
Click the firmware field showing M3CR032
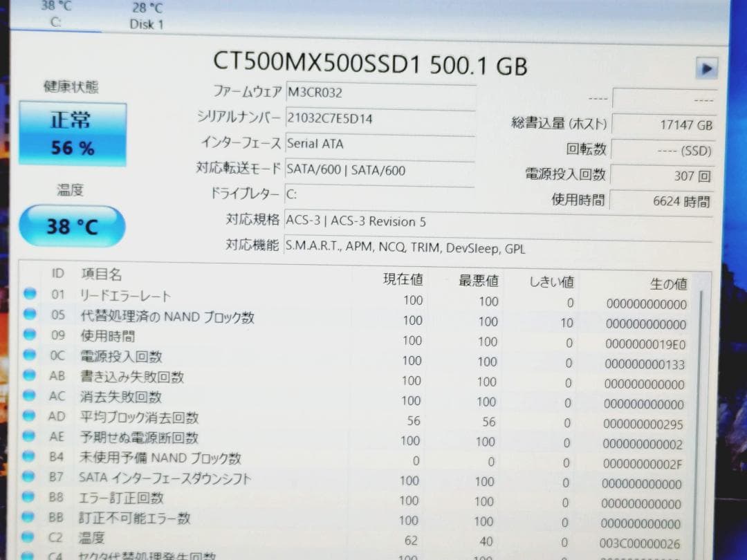pos(380,92)
